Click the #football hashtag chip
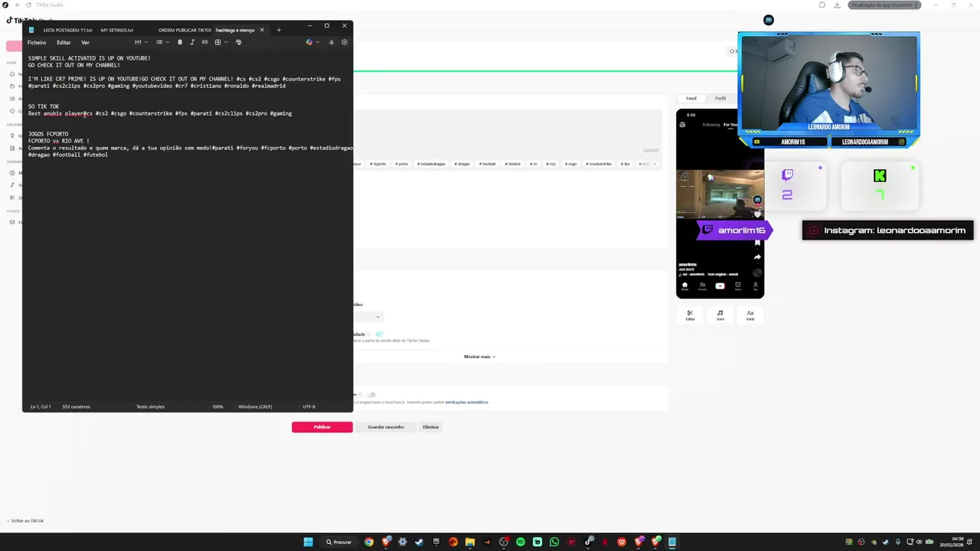This screenshot has width=980, height=551. pyautogui.click(x=487, y=164)
